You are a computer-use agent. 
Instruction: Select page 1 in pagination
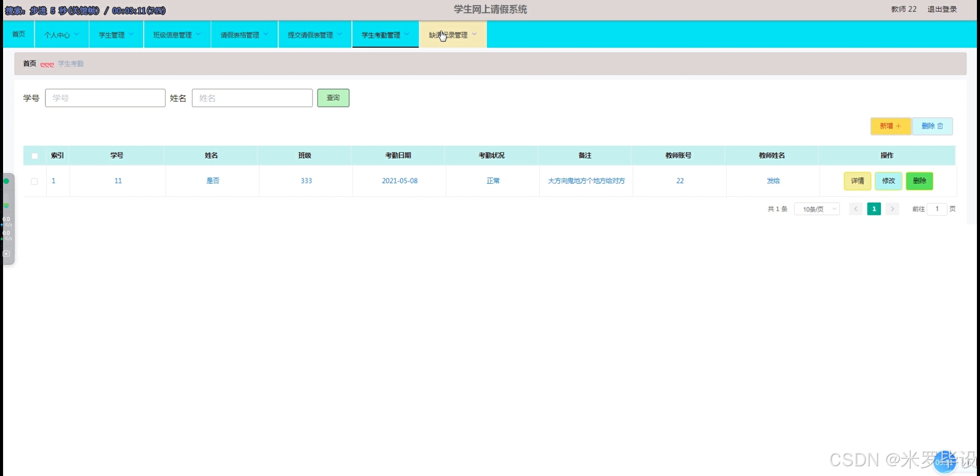[x=874, y=209]
